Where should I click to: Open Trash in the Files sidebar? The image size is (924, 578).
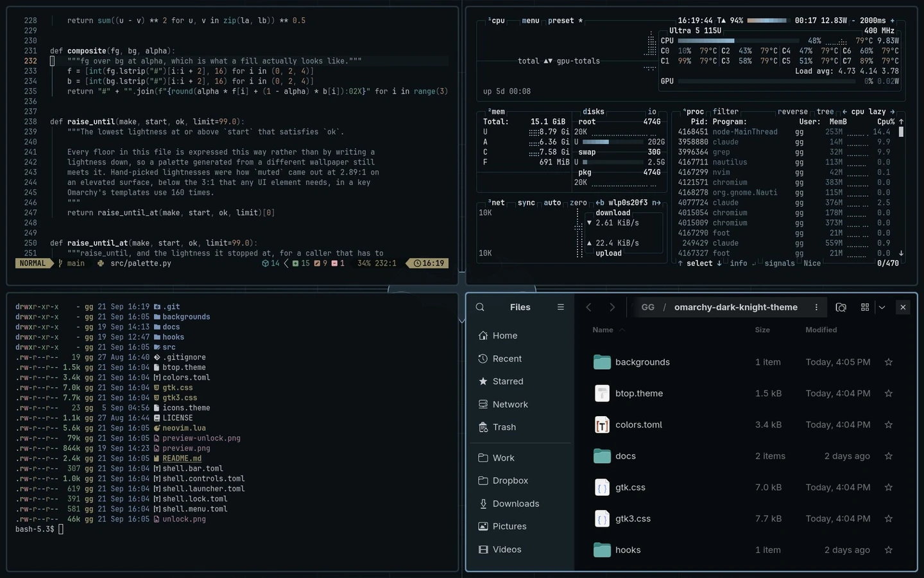[520, 427]
